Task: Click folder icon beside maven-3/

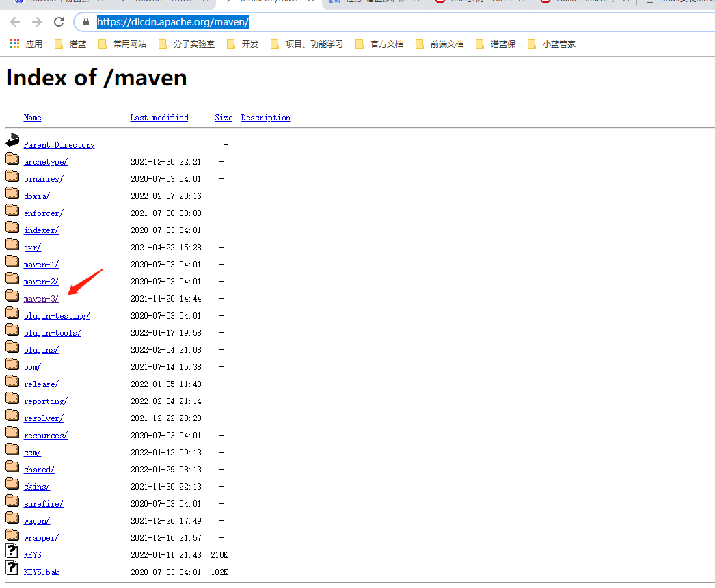Action: point(12,295)
